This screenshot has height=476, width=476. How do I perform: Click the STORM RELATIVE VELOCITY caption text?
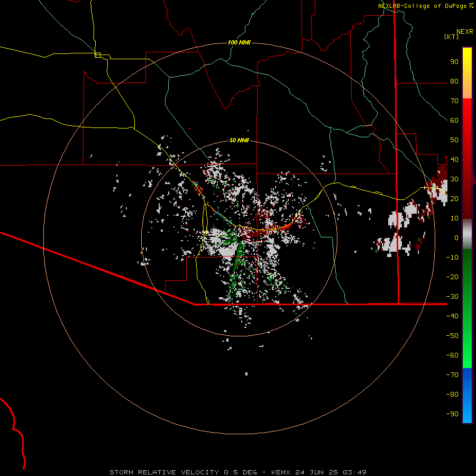click(x=164, y=472)
